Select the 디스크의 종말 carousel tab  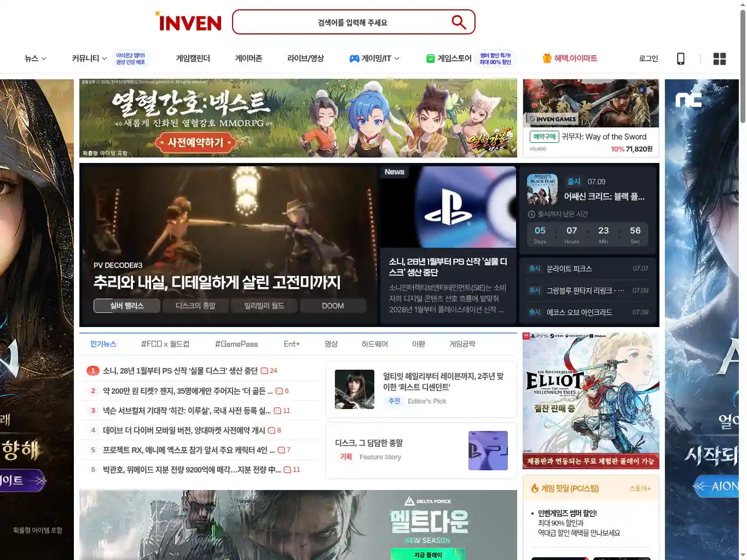(196, 306)
